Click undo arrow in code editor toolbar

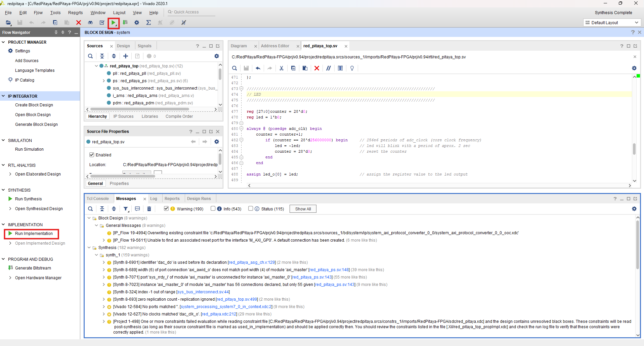point(258,68)
